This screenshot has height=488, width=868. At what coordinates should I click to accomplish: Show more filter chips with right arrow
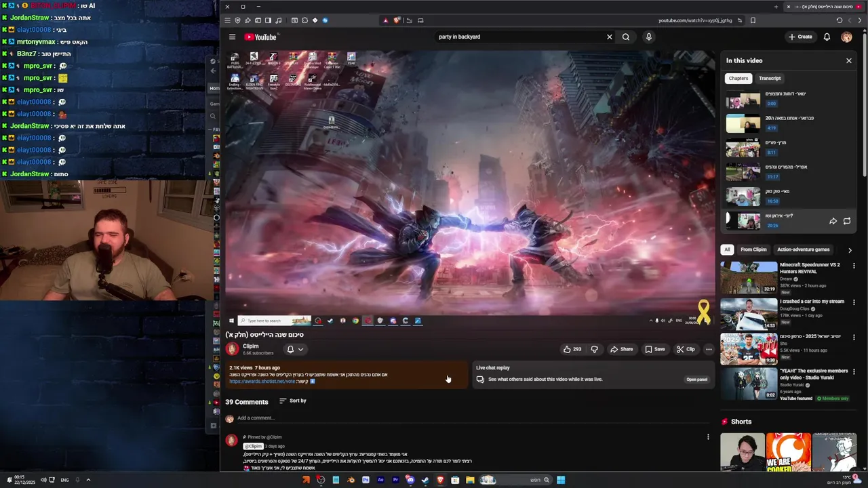(850, 250)
